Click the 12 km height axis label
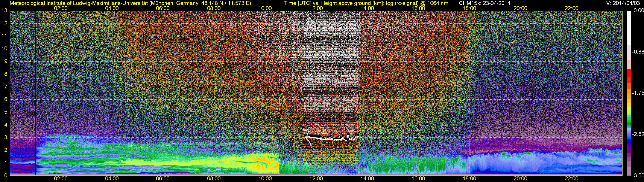Image resolution: width=644 pixels, height=182 pixels. tap(5, 23)
